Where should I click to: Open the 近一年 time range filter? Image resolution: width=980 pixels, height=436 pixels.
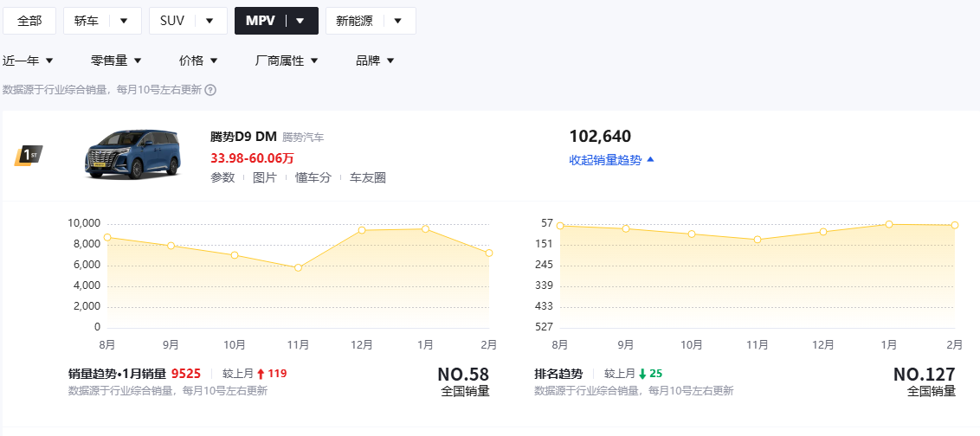(x=28, y=61)
